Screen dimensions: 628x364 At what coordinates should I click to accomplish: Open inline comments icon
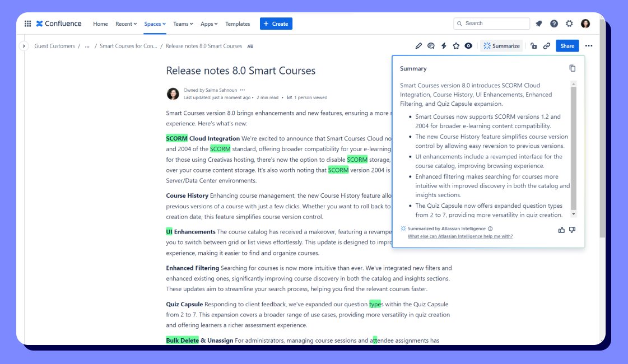[x=431, y=46]
